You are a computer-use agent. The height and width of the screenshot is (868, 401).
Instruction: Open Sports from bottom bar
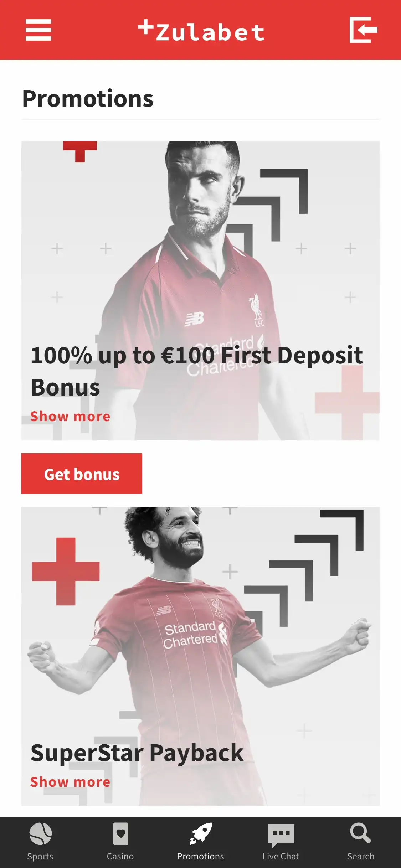pos(40,833)
